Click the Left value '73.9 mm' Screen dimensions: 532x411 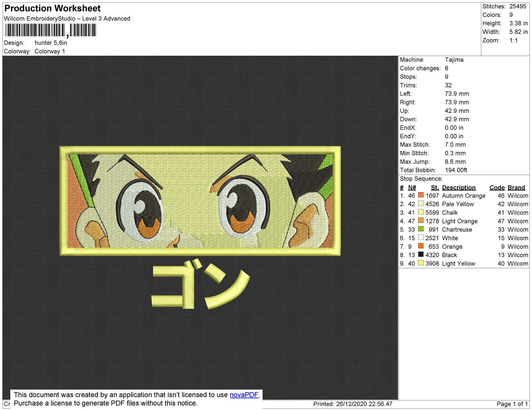click(457, 93)
